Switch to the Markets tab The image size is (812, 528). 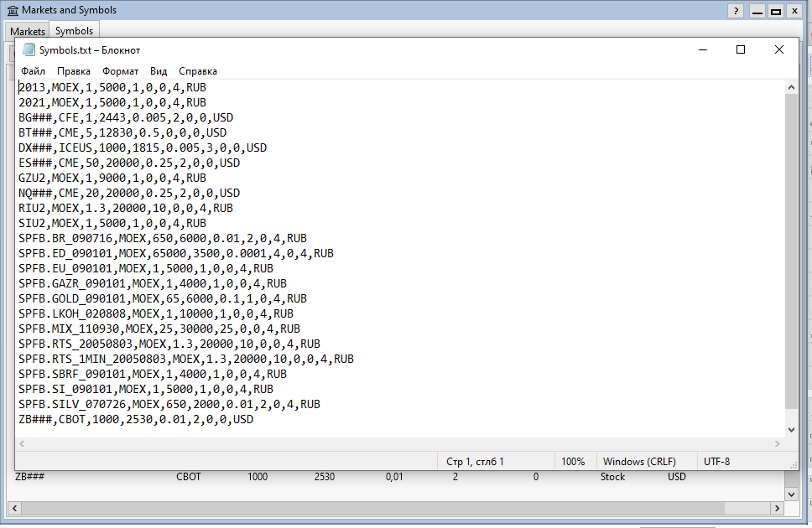click(28, 30)
